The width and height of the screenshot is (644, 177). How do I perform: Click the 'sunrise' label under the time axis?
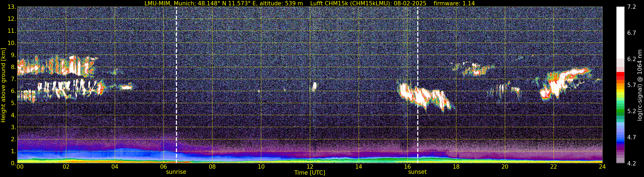click(x=176, y=172)
